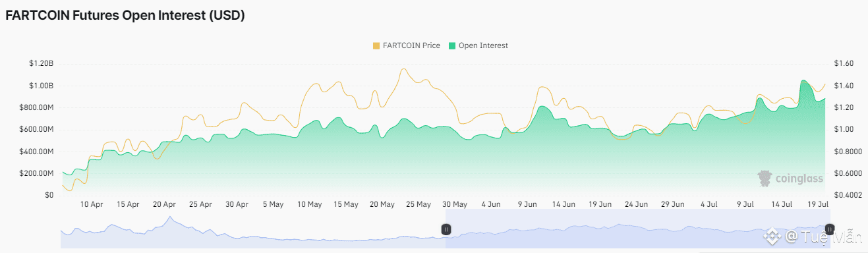Viewport: 868px width, 253px height.
Task: Click the coinglass watermark logo
Action: (x=790, y=179)
